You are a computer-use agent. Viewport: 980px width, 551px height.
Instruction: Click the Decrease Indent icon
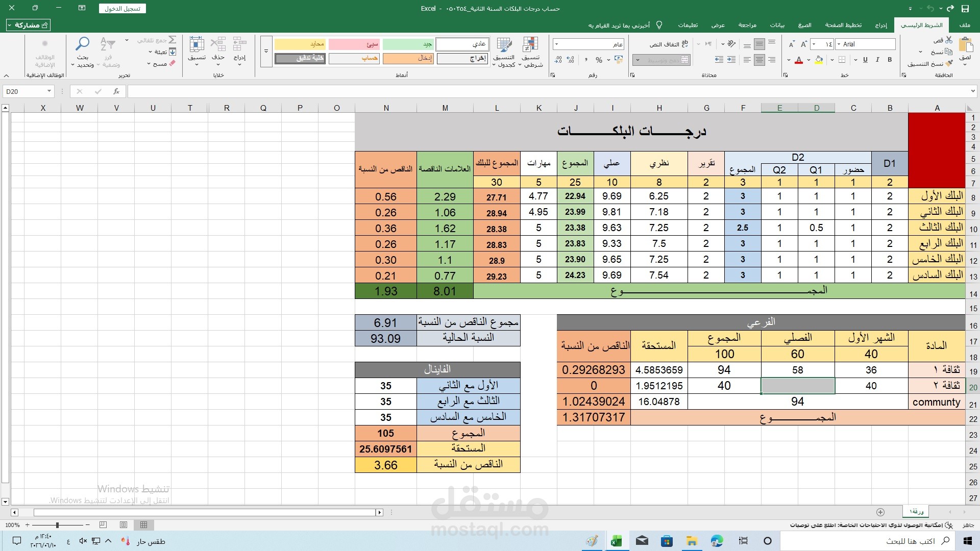(731, 60)
